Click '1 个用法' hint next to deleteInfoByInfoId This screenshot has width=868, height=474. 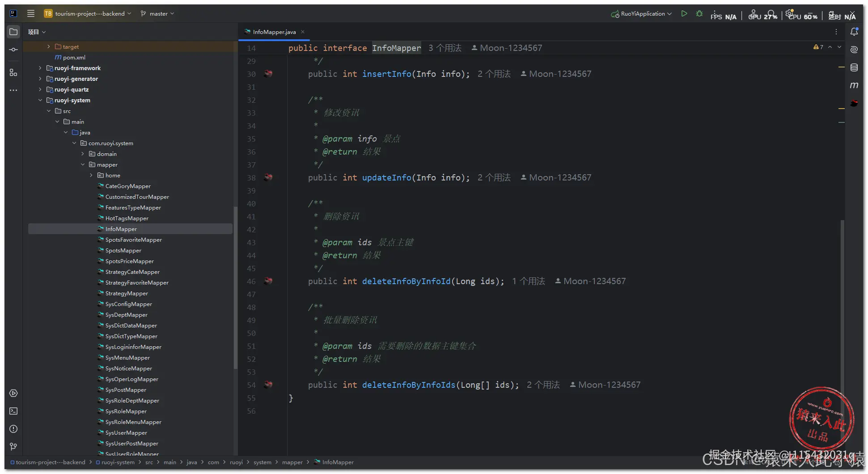click(528, 281)
